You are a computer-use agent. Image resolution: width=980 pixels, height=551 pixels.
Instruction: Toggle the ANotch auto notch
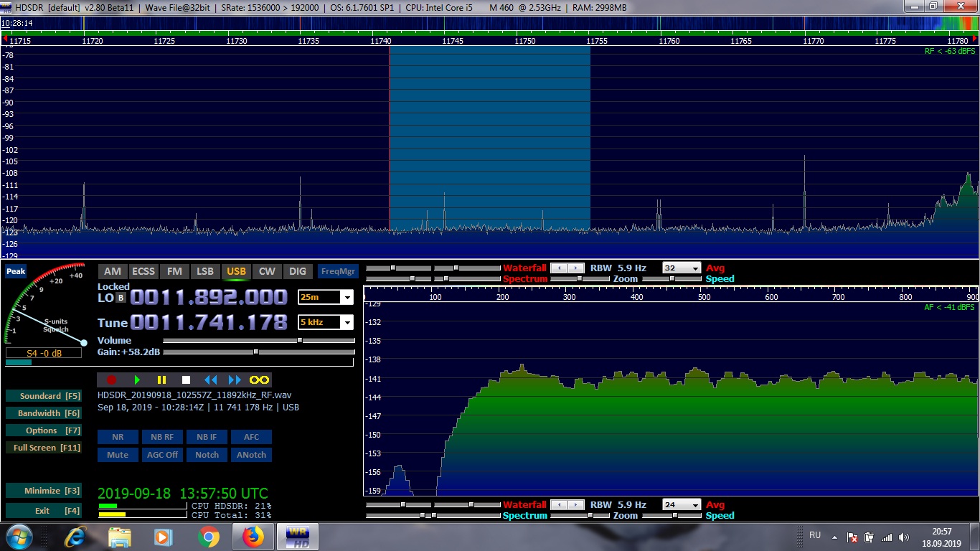(251, 454)
